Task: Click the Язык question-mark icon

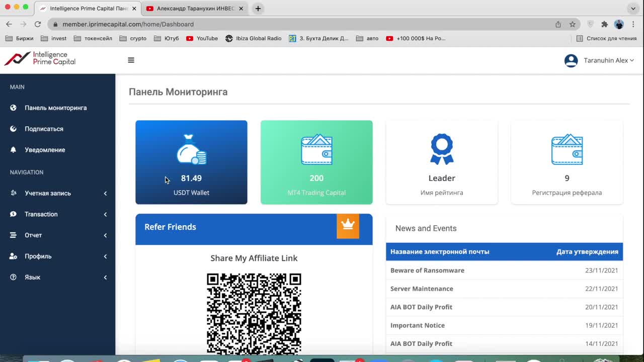Action: [14, 278]
